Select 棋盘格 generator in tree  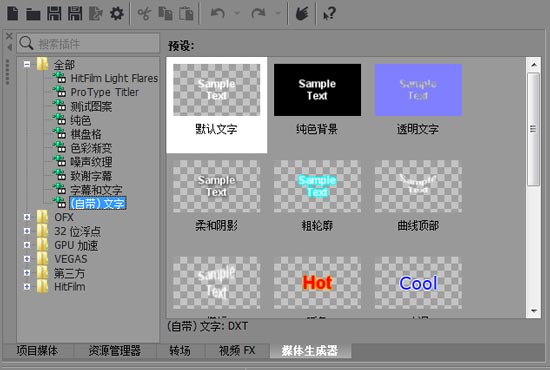(x=86, y=134)
